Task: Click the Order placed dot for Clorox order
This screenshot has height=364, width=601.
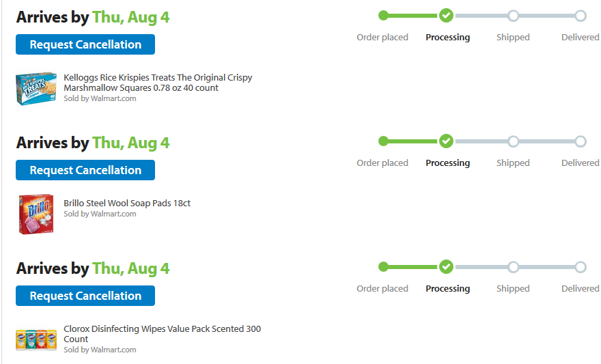Action: 383,267
